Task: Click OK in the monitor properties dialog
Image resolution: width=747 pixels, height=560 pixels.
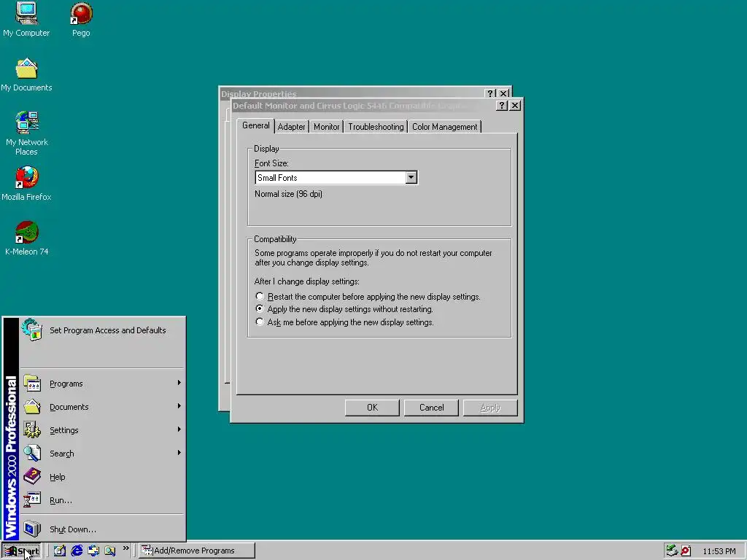Action: pos(372,408)
